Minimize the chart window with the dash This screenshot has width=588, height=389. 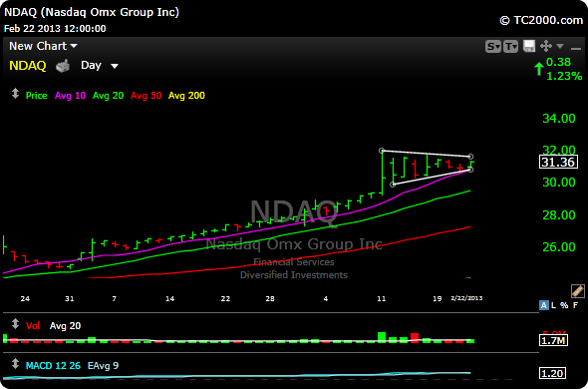pyautogui.click(x=576, y=49)
